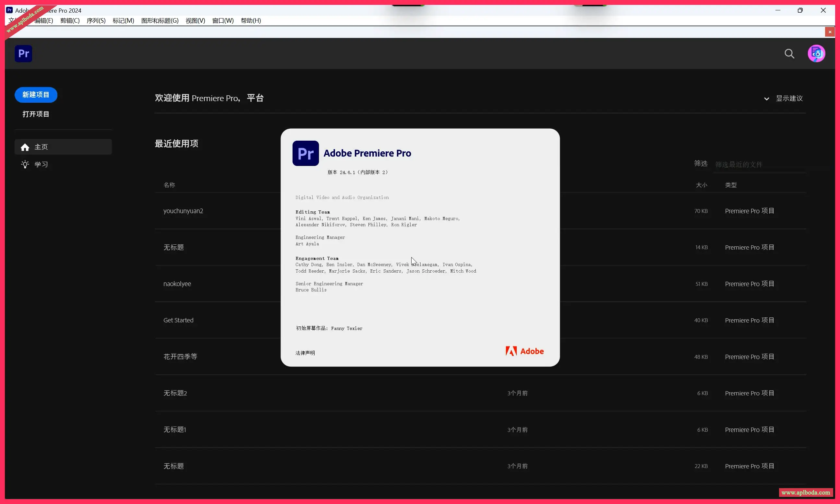Click the 48 KB size cell
Screen dimensions: 840x504
(x=701, y=357)
